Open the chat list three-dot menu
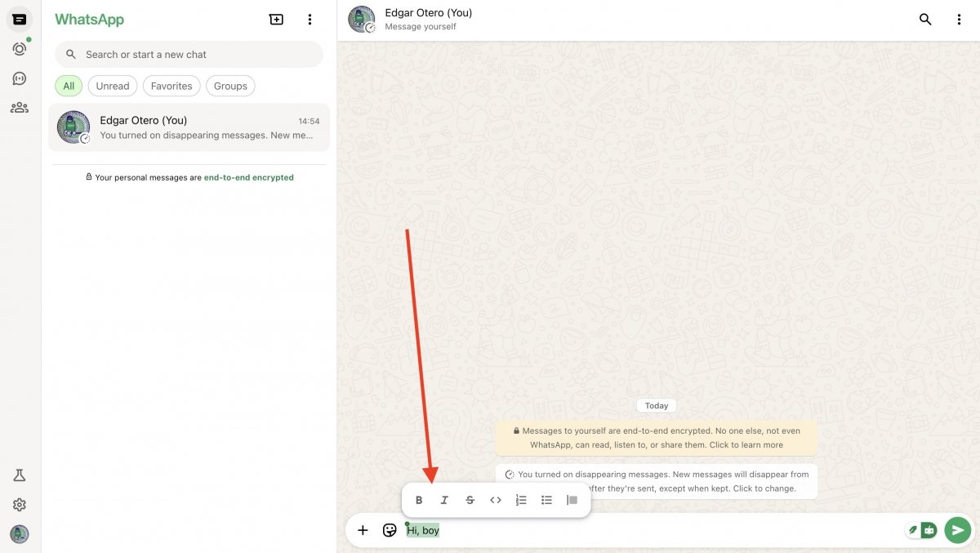 tap(310, 20)
